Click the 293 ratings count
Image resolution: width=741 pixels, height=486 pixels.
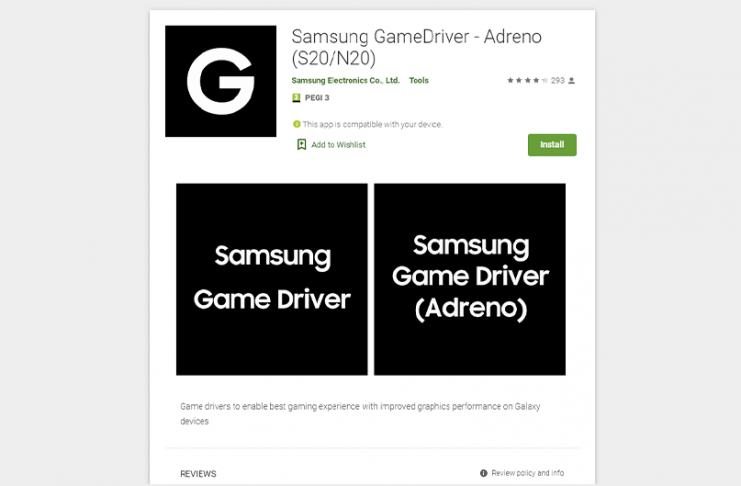[x=558, y=80]
